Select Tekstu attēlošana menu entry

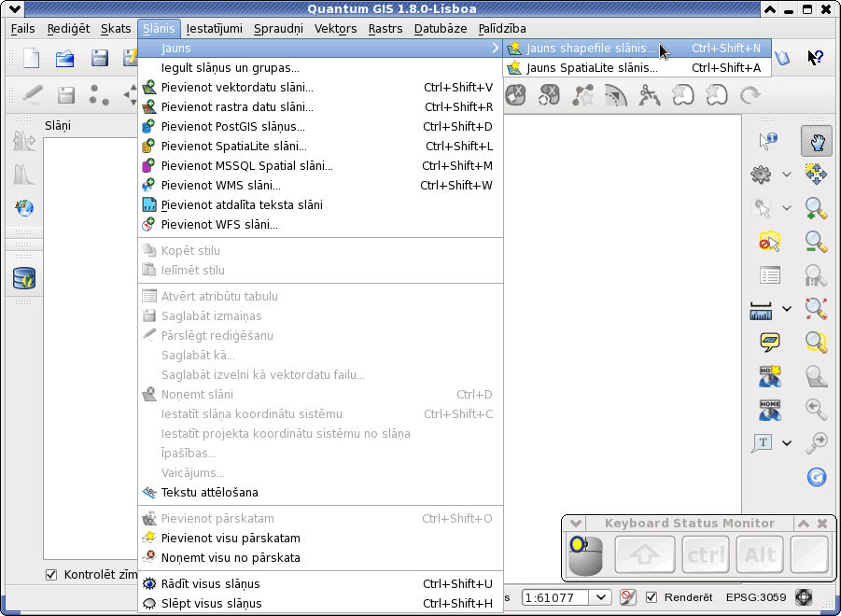tap(320, 492)
